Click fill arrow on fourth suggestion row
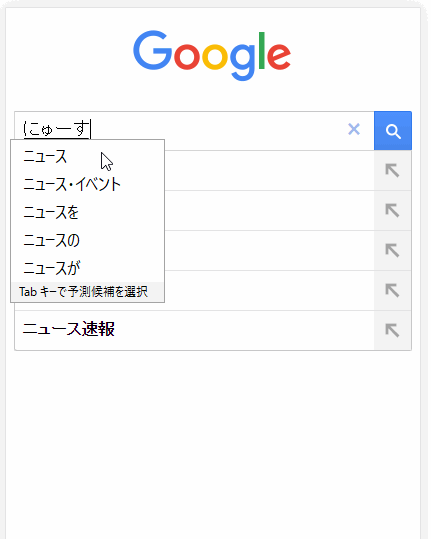Screen dimensions: 431x539 pos(392,290)
